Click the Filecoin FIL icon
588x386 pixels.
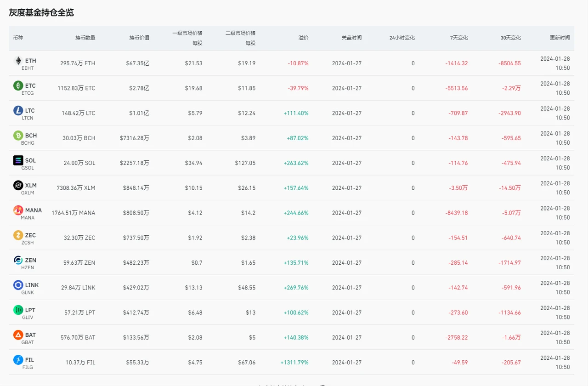click(x=18, y=360)
